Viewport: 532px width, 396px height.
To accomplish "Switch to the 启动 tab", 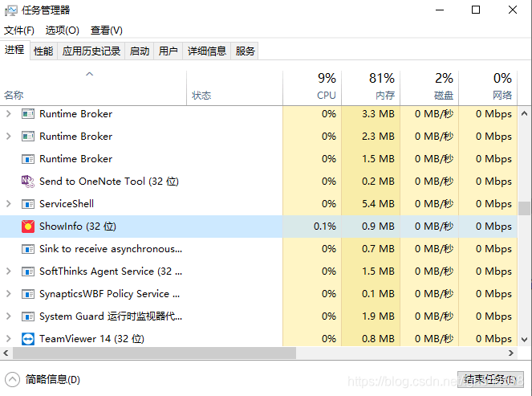I will pos(140,51).
